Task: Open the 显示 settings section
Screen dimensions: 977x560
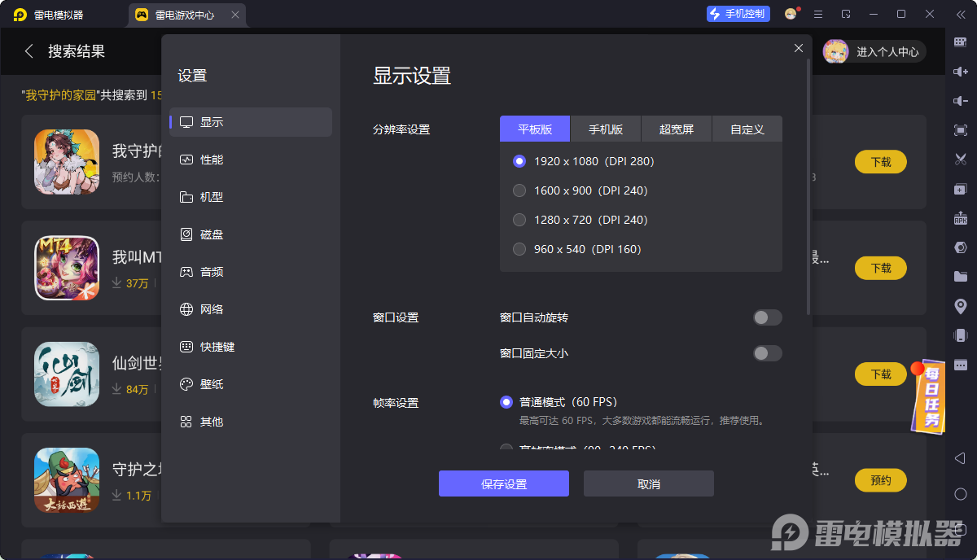Action: (251, 122)
